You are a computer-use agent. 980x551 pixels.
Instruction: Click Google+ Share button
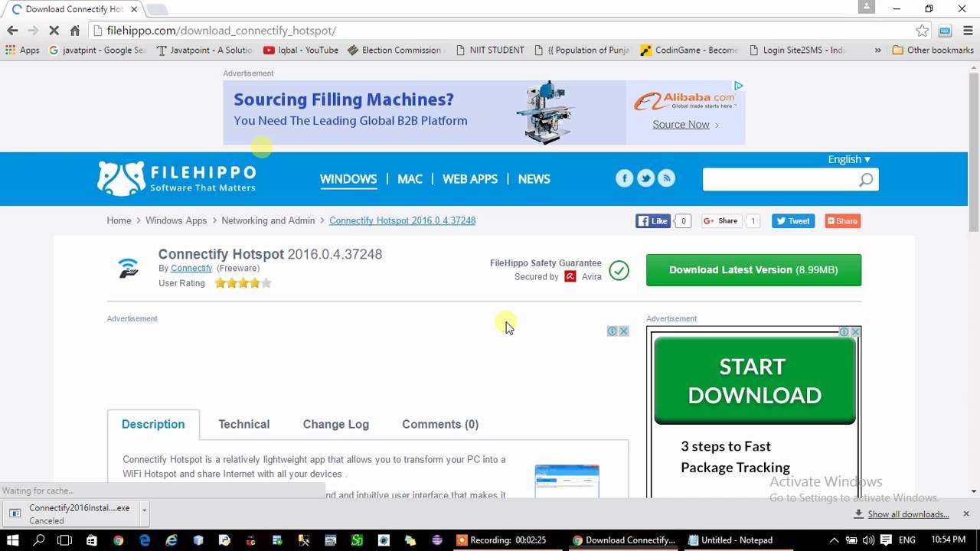point(721,221)
